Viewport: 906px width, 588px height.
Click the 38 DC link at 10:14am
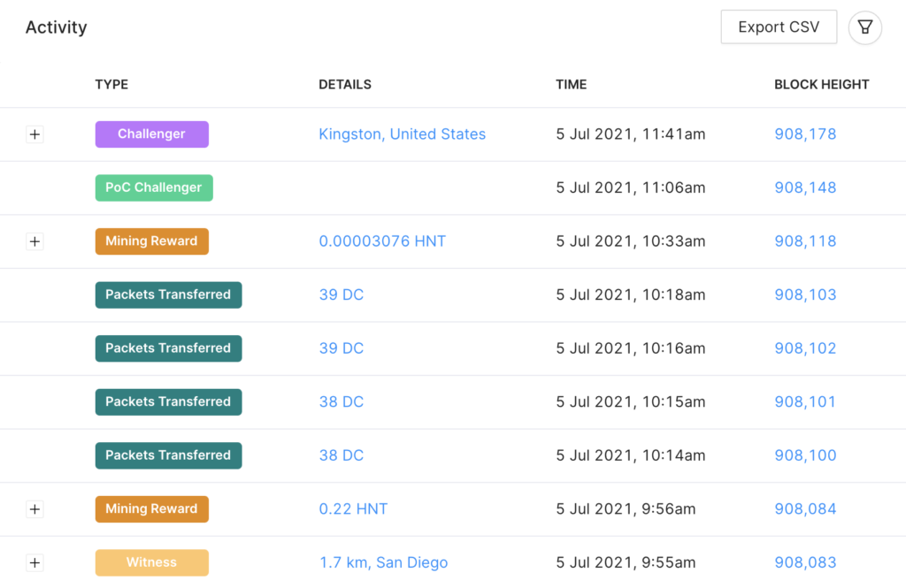341,455
